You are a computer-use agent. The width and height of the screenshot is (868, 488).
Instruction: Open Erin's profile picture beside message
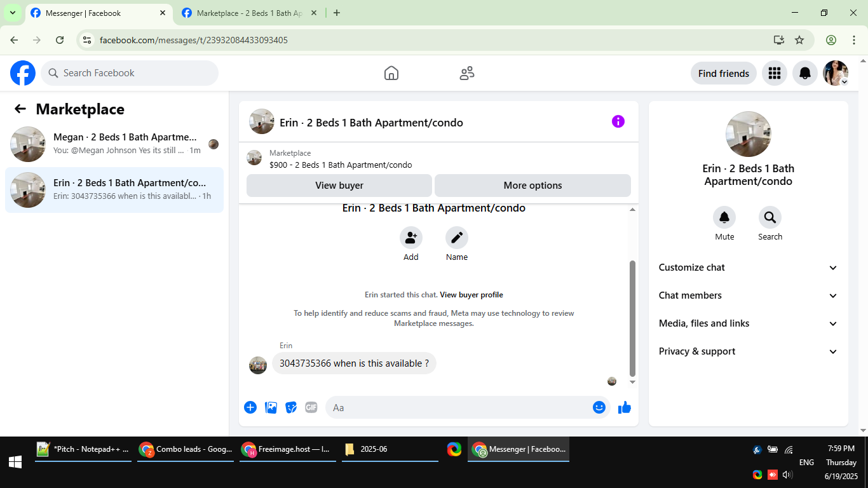258,365
